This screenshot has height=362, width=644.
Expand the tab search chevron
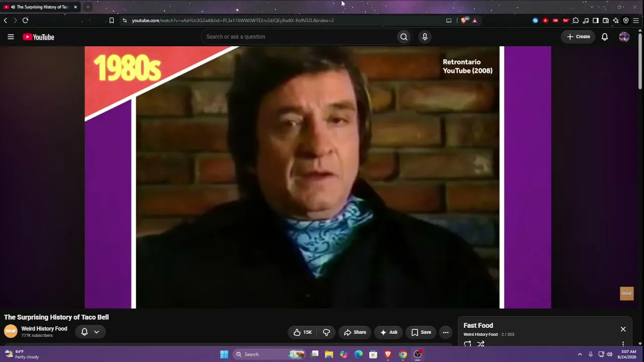[592, 7]
